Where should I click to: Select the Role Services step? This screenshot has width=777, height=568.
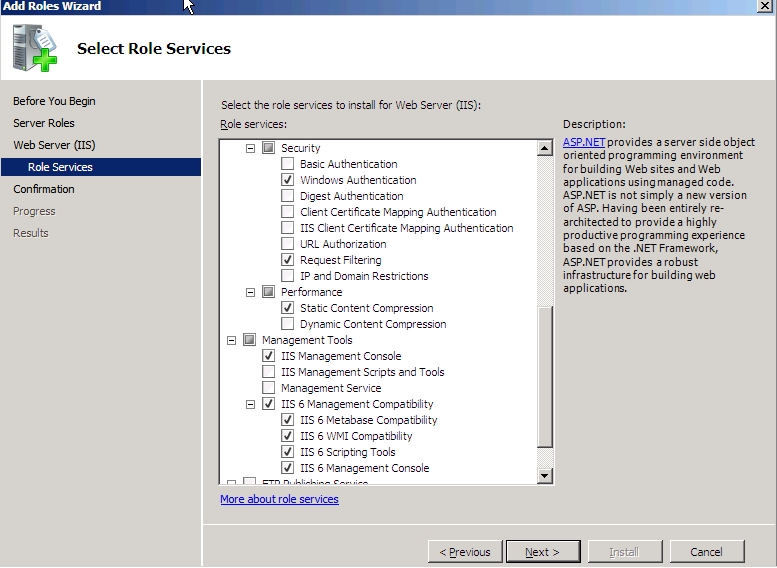(x=101, y=167)
